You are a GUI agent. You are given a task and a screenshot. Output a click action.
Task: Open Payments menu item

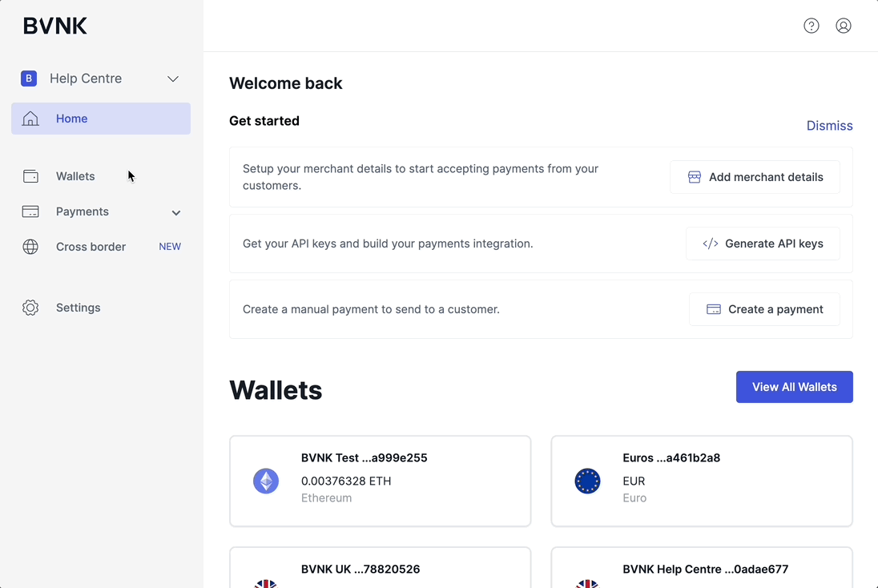101,211
